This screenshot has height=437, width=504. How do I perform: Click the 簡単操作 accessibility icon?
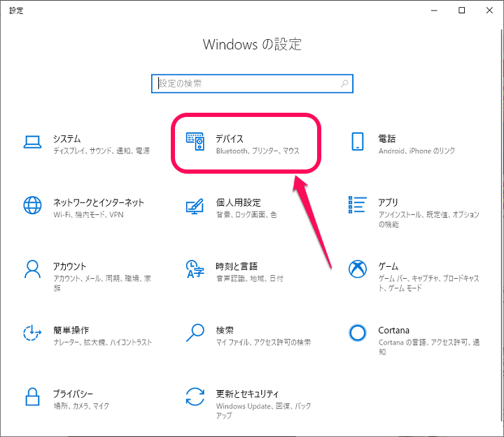(32, 333)
